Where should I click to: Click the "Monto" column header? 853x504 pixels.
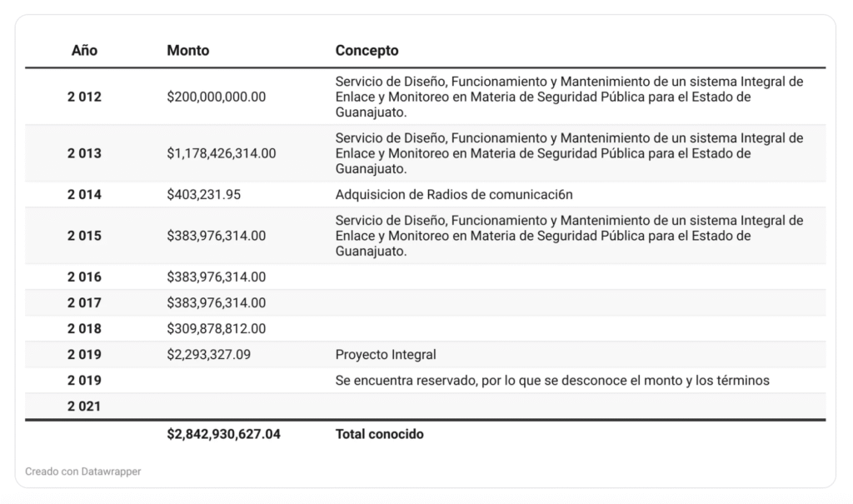[x=187, y=50]
